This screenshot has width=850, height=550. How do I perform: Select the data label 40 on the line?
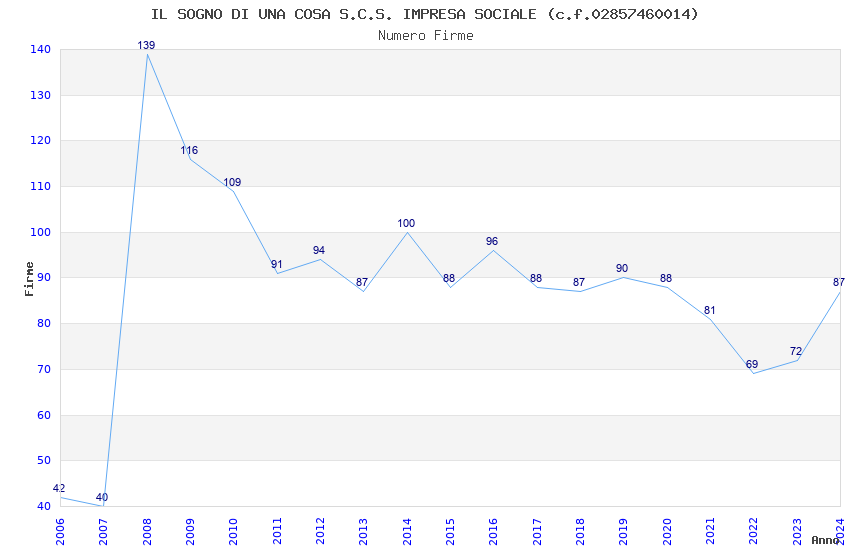(x=101, y=497)
